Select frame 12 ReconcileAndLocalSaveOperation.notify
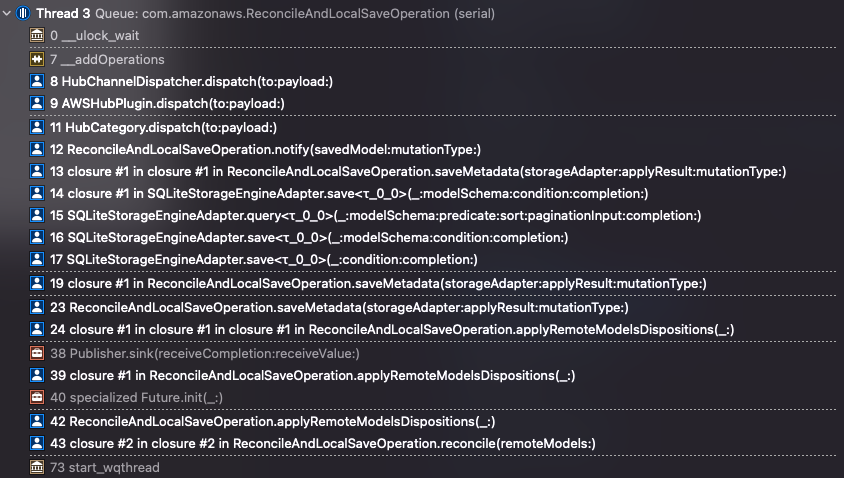 265,150
